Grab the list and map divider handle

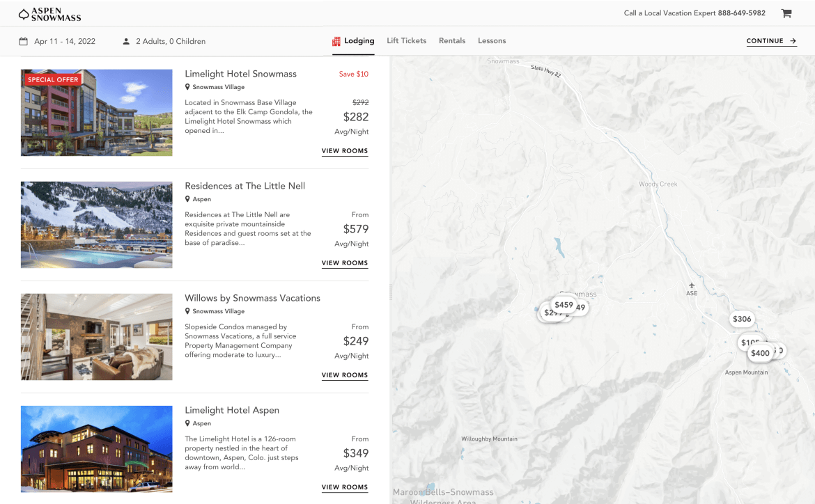click(391, 292)
